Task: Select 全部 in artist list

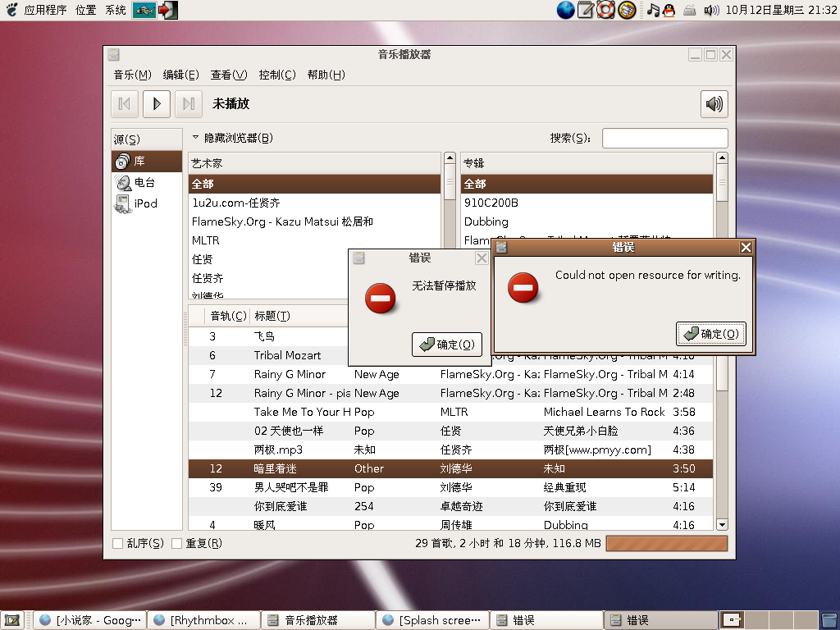Action: 314,184
